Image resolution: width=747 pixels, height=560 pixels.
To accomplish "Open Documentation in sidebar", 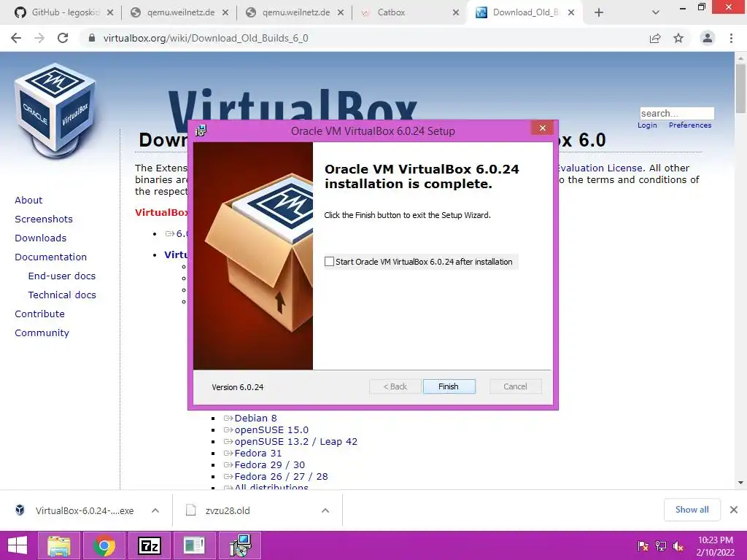I will point(51,257).
